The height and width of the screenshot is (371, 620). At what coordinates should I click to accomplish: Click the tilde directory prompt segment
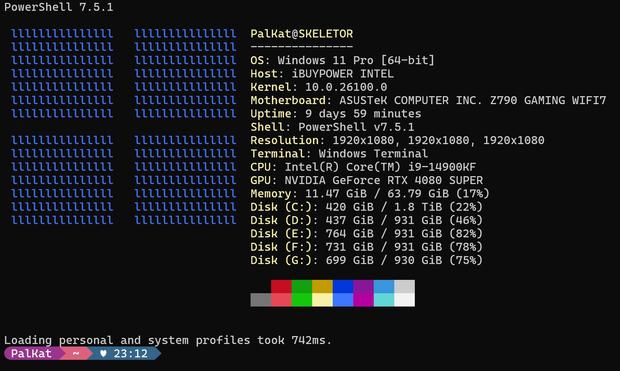[x=76, y=354]
